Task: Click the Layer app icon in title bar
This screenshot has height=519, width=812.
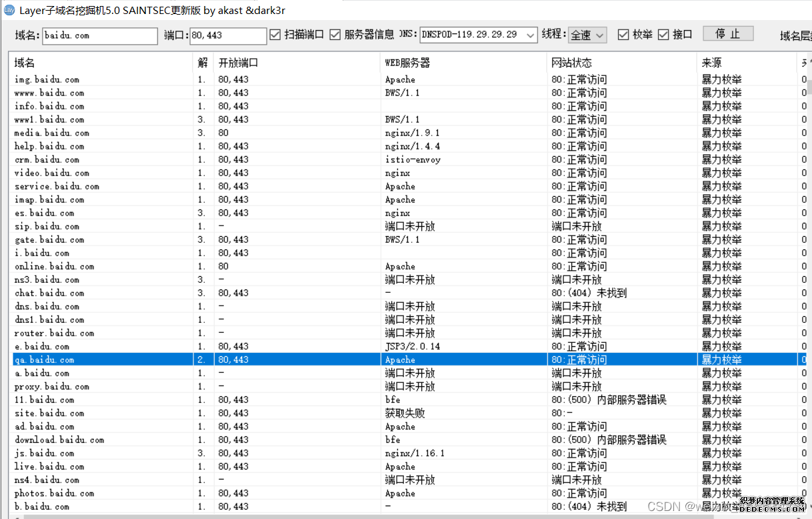Action: [9, 11]
